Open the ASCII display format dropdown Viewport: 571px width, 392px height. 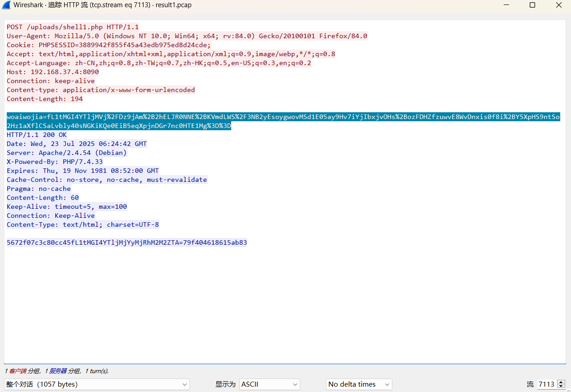(x=270, y=384)
